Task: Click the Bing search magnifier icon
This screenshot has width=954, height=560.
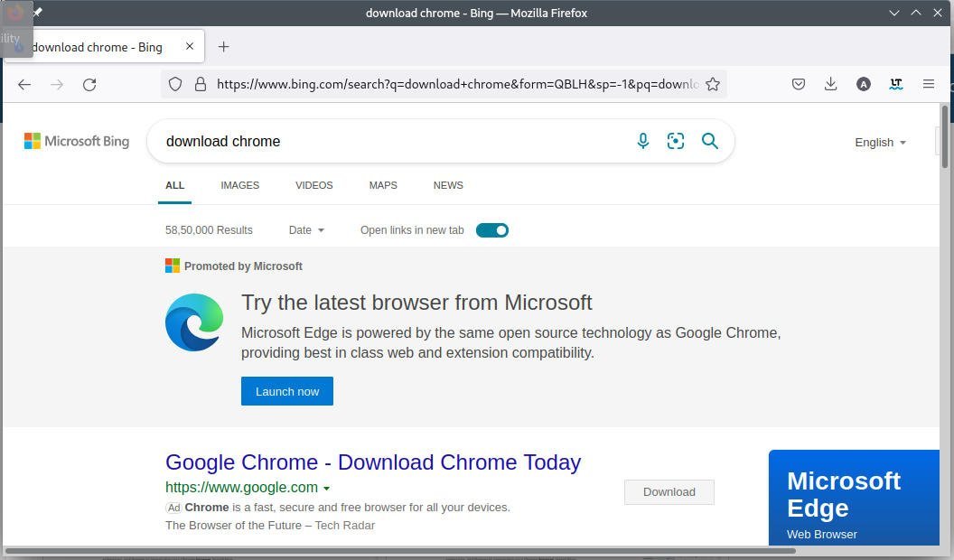Action: click(710, 141)
